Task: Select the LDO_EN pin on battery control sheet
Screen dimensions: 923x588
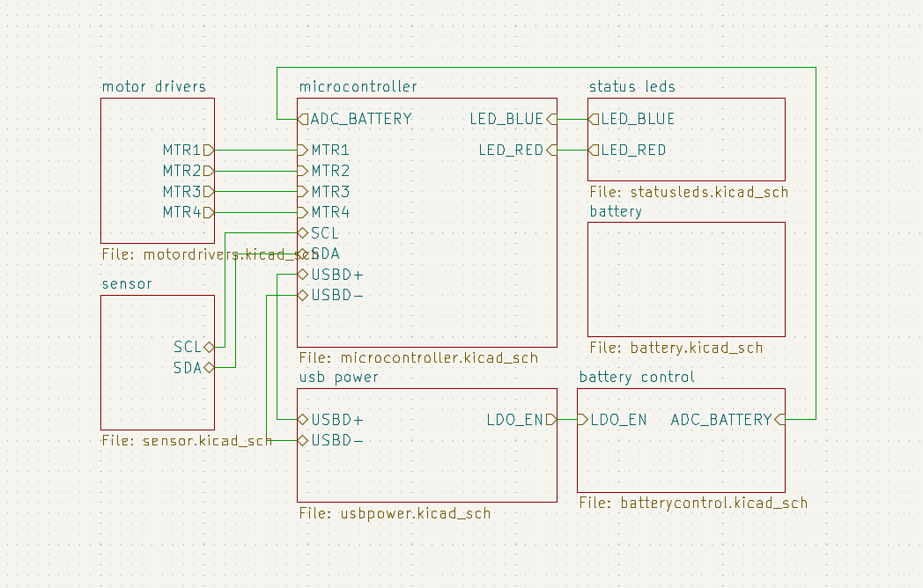Action: click(612, 420)
